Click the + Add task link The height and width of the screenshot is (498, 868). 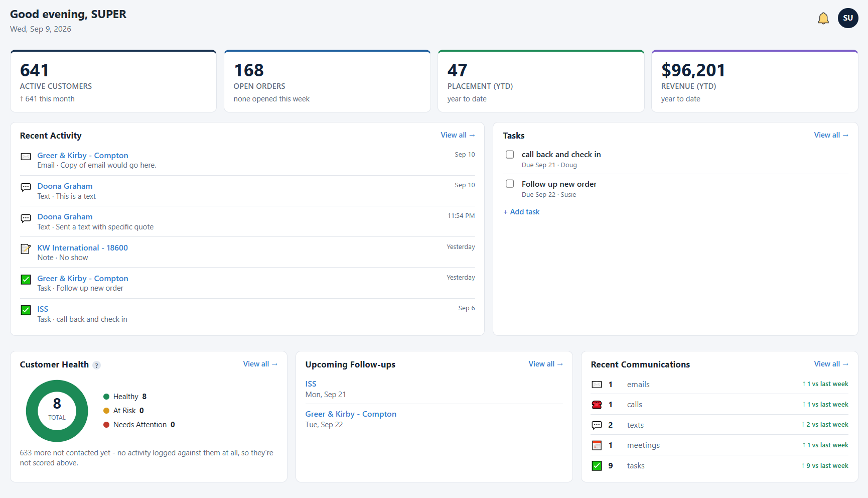click(521, 212)
